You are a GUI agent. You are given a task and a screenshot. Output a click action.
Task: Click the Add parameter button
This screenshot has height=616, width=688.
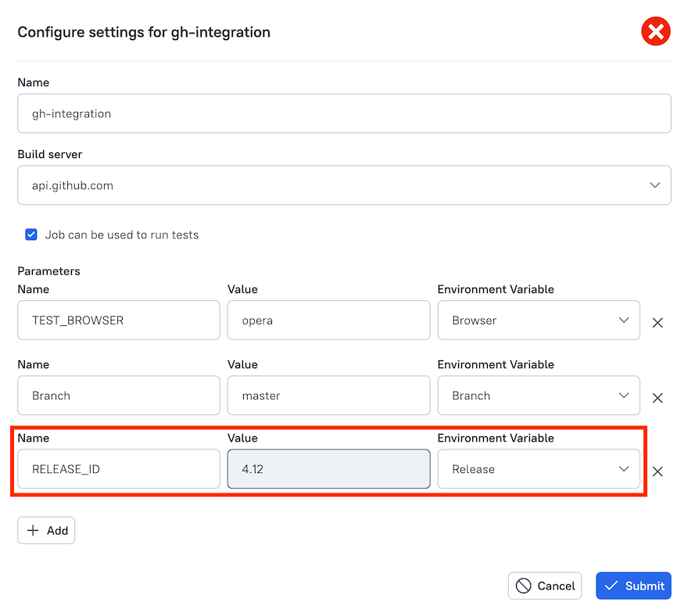[x=46, y=530]
